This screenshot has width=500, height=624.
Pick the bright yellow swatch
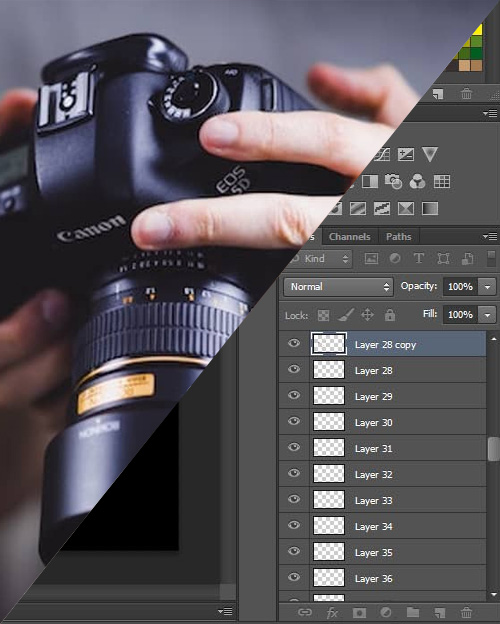click(x=478, y=29)
